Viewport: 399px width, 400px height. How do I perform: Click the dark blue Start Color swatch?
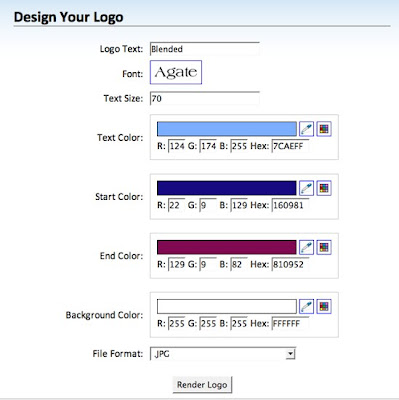(x=227, y=188)
